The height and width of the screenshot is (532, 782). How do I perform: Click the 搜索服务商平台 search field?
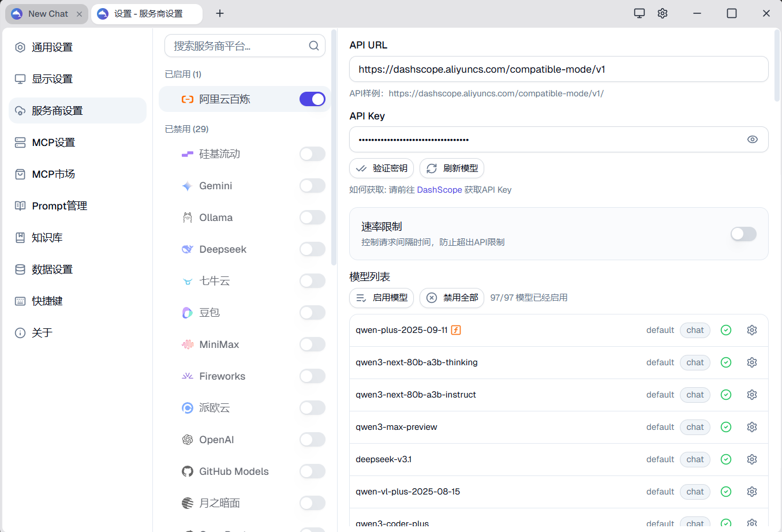[237, 46]
